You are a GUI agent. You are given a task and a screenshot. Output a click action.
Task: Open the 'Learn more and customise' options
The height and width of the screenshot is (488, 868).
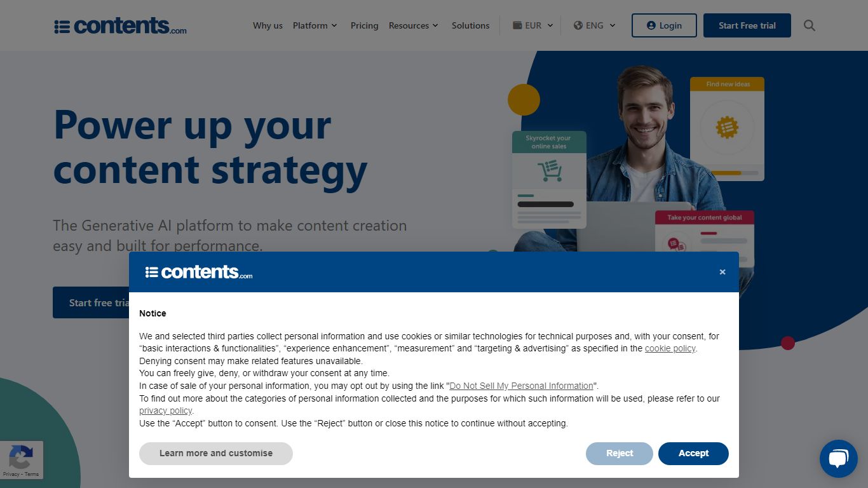pos(215,453)
